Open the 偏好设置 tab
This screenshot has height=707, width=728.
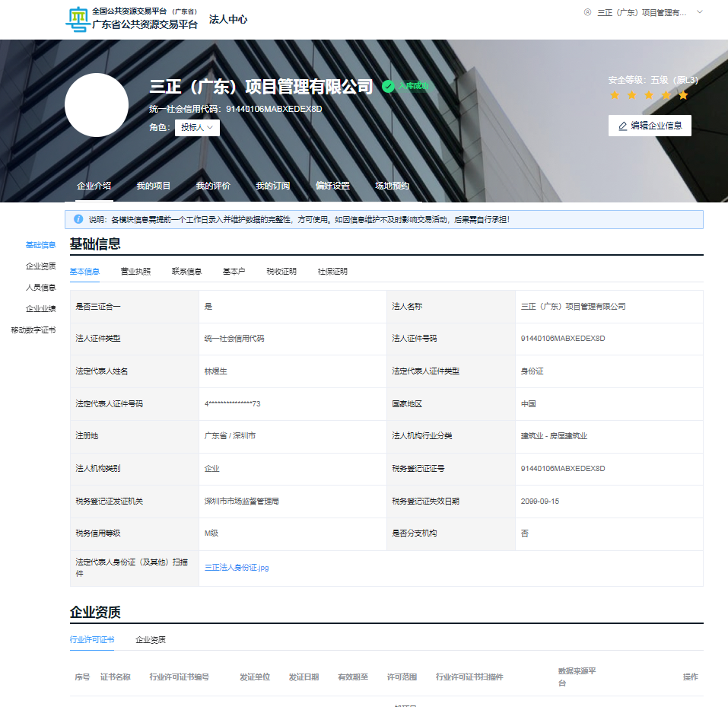[x=332, y=186]
